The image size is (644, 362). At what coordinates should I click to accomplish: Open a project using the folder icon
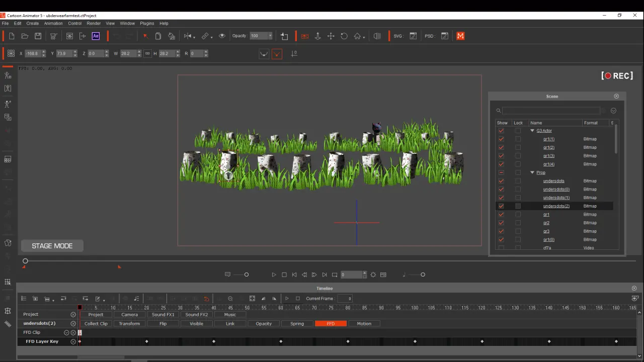25,36
